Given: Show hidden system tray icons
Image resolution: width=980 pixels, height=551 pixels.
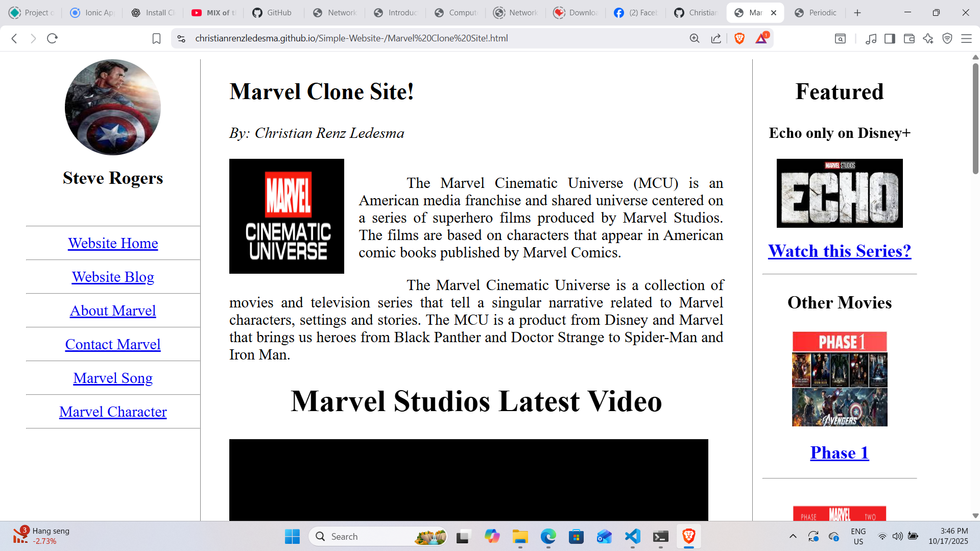Looking at the screenshot, I should (x=793, y=536).
